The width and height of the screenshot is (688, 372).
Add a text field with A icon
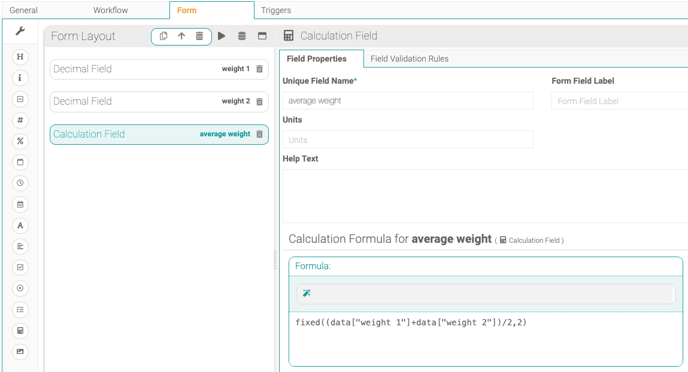pyautogui.click(x=20, y=225)
